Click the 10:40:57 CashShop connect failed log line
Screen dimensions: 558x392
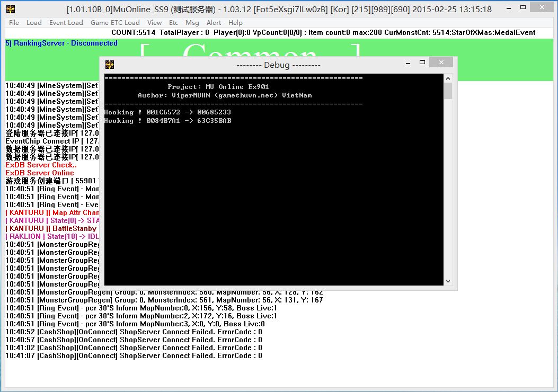(134, 340)
